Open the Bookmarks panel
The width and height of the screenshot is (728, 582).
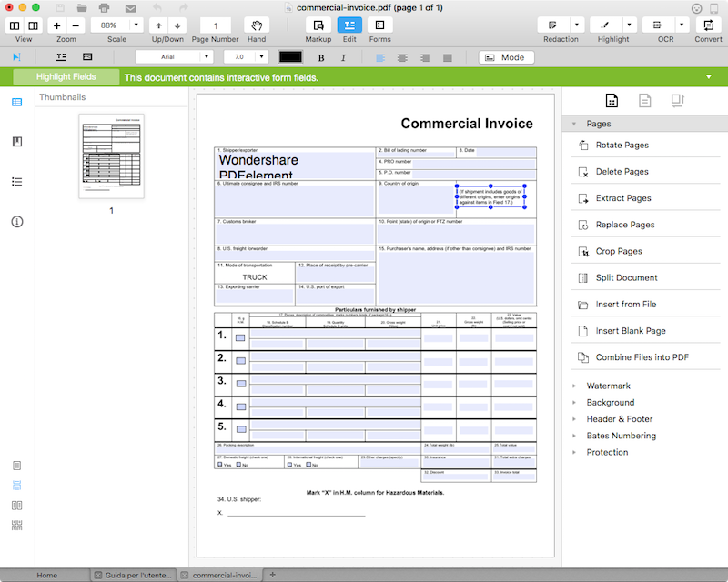coord(16,142)
